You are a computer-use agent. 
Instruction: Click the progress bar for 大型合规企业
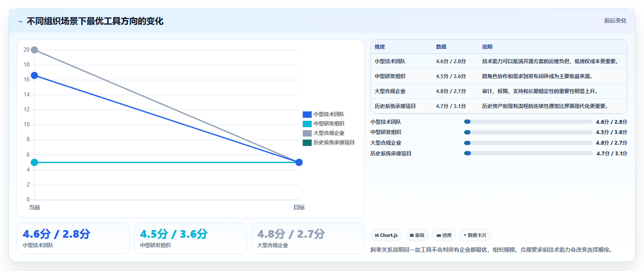click(528, 143)
